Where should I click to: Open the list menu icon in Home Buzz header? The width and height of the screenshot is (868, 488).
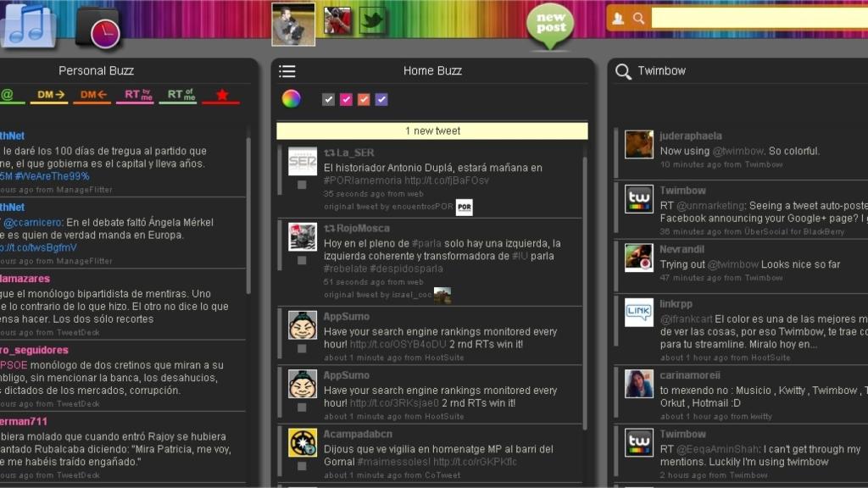(x=287, y=70)
